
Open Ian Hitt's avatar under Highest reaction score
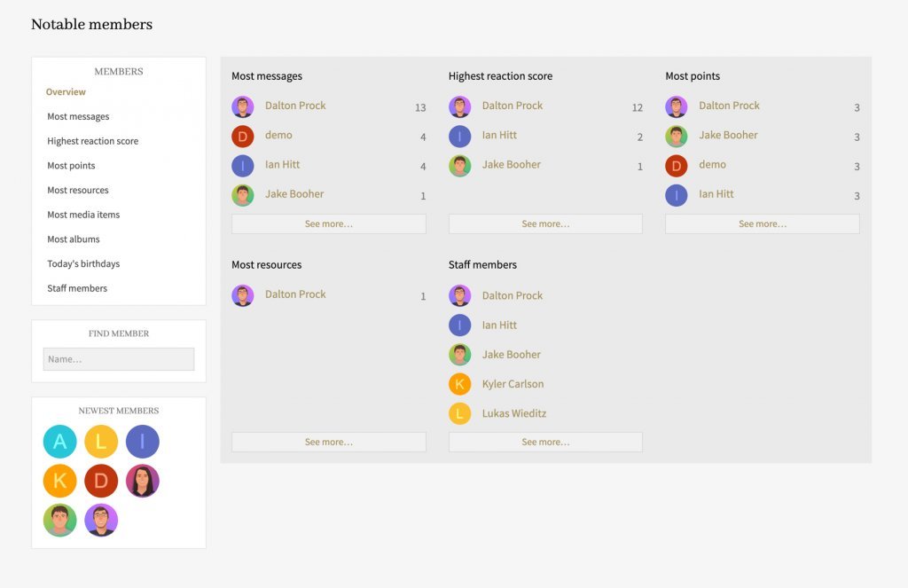[460, 137]
